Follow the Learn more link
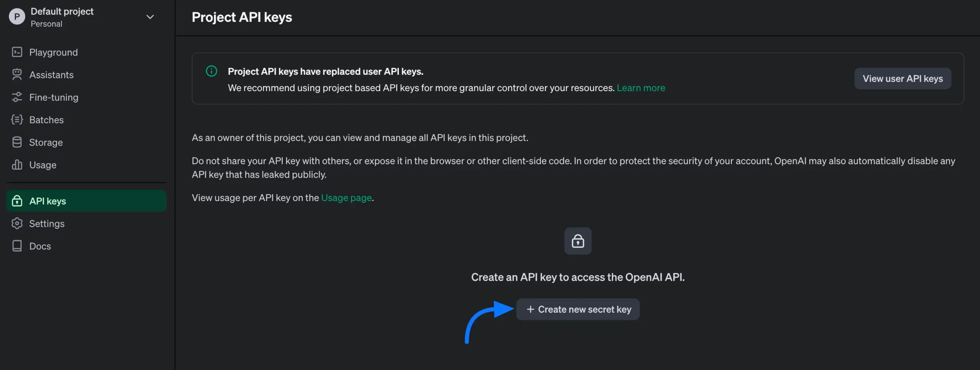The width and height of the screenshot is (980, 370). coord(641,88)
